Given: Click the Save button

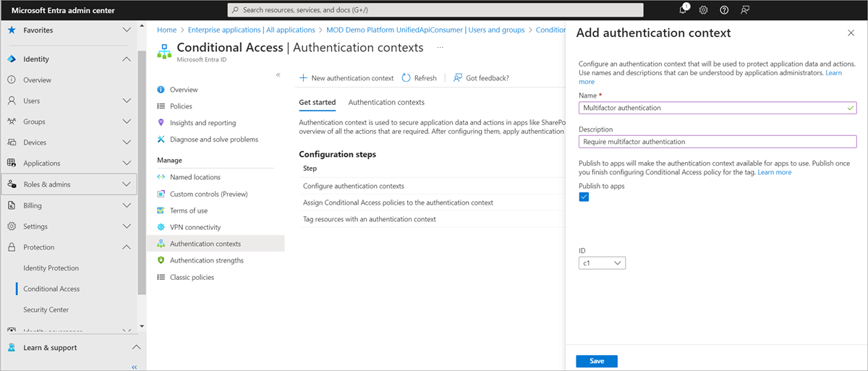Looking at the screenshot, I should 596,361.
